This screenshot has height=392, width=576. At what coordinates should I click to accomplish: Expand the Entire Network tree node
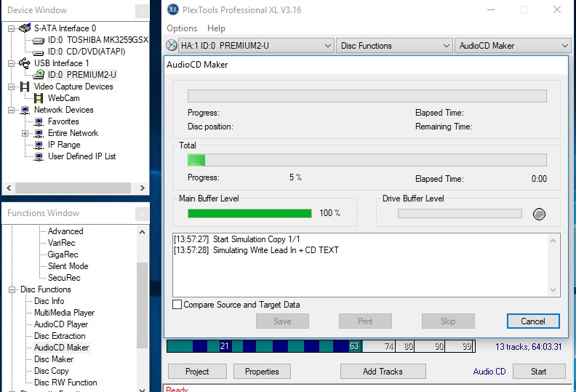pyautogui.click(x=25, y=133)
